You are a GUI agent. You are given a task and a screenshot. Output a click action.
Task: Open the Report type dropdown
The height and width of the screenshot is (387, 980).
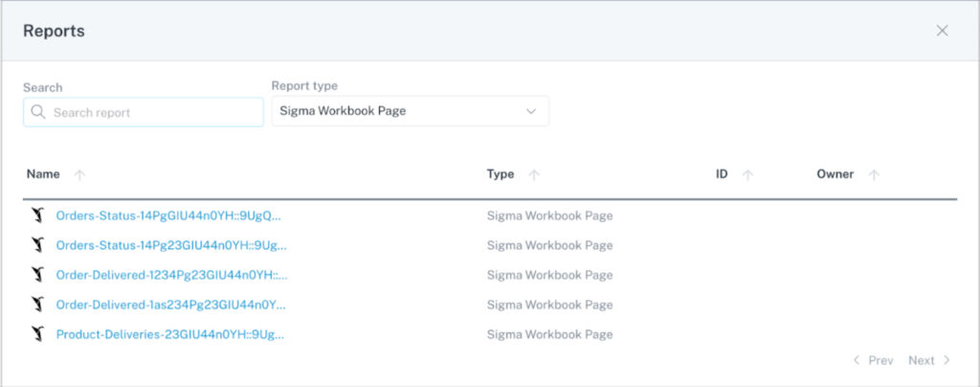click(x=410, y=111)
